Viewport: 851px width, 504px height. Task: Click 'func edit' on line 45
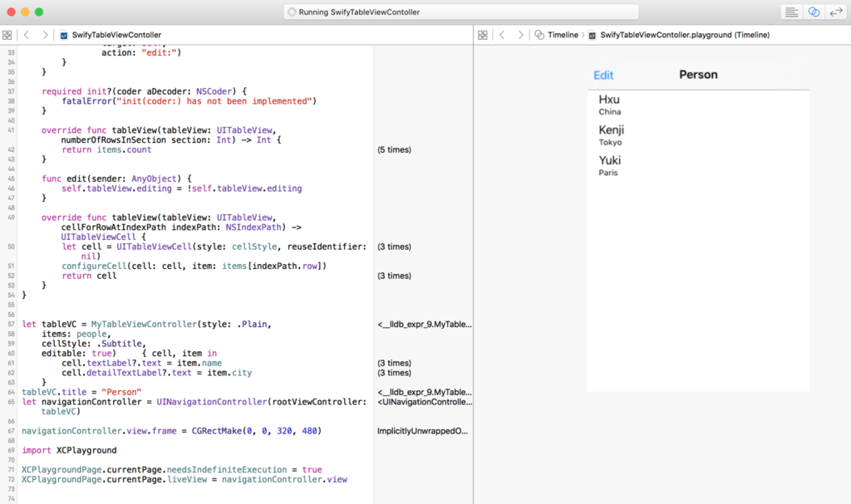[65, 179]
